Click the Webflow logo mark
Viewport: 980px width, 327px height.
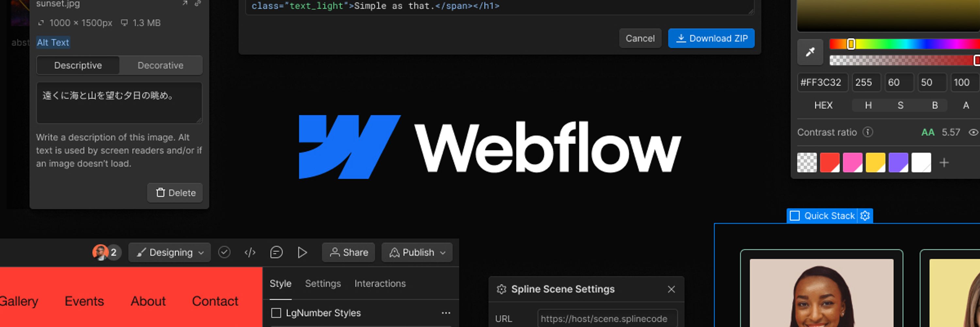[x=350, y=147]
